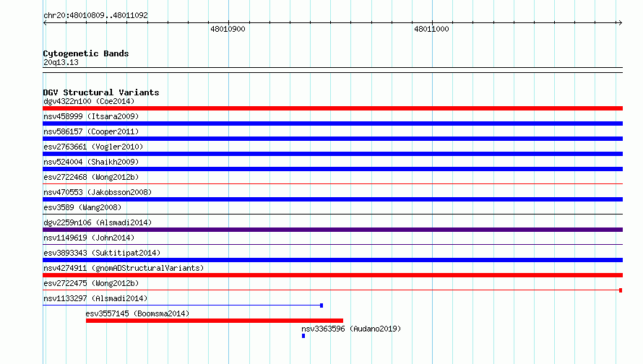Open variant esv2722468 (Wong2012b) label
The image size is (643, 364).
[x=91, y=177]
